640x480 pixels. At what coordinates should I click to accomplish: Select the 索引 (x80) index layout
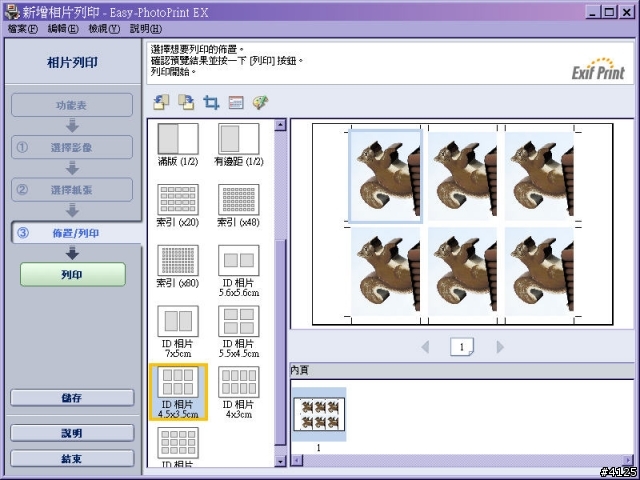click(178, 267)
